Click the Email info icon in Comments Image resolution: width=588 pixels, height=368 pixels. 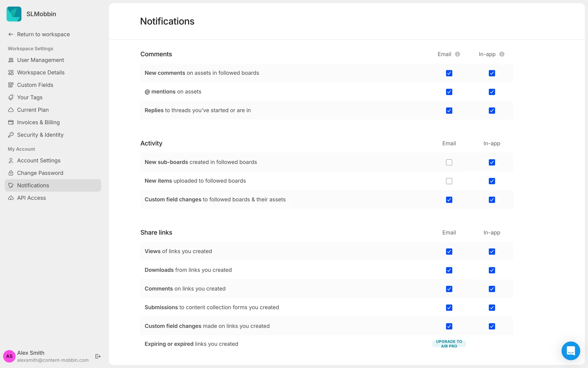tap(458, 54)
